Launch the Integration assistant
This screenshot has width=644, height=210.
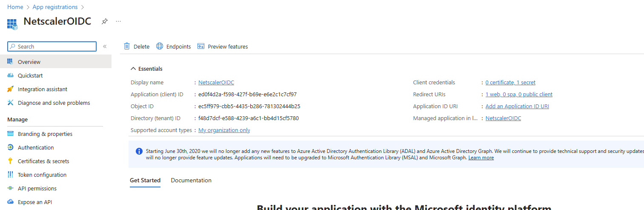[x=42, y=89]
